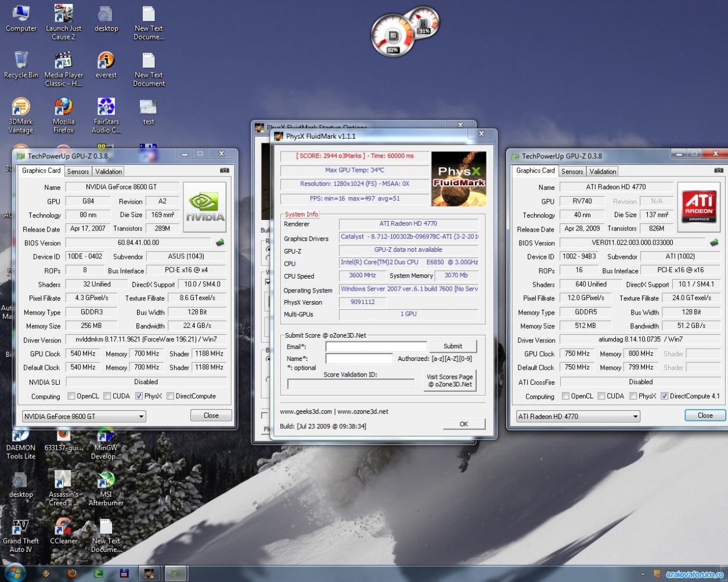Open the Windows Start orb
Image resolution: width=728 pixels, height=582 pixels.
(x=14, y=572)
